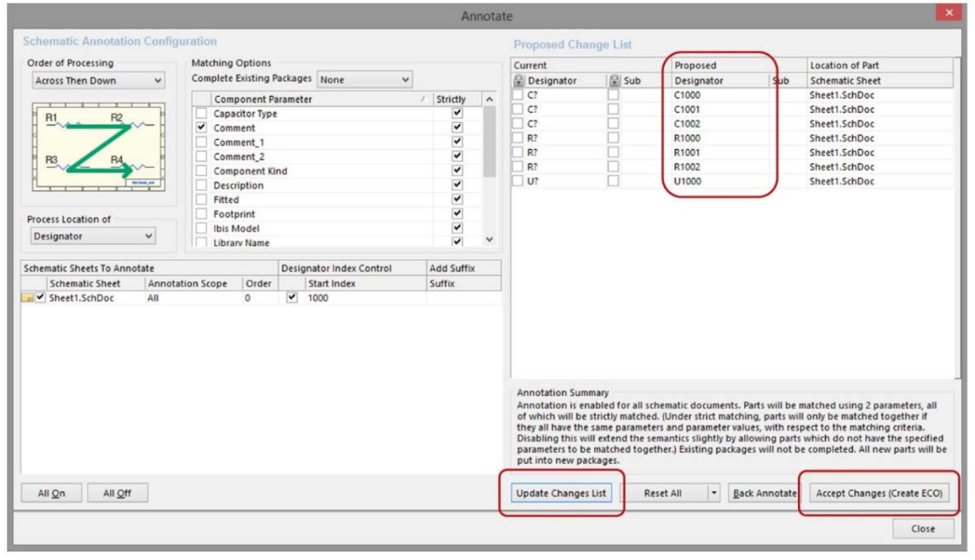Close the Annotate dialog with X

948,13
